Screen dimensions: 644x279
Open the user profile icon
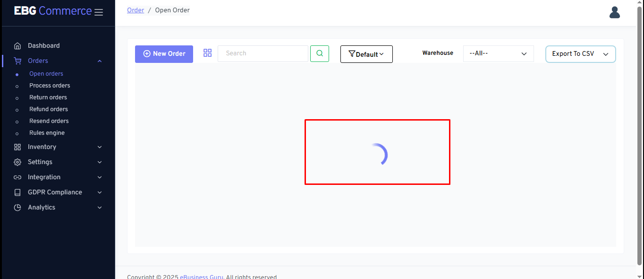(614, 12)
